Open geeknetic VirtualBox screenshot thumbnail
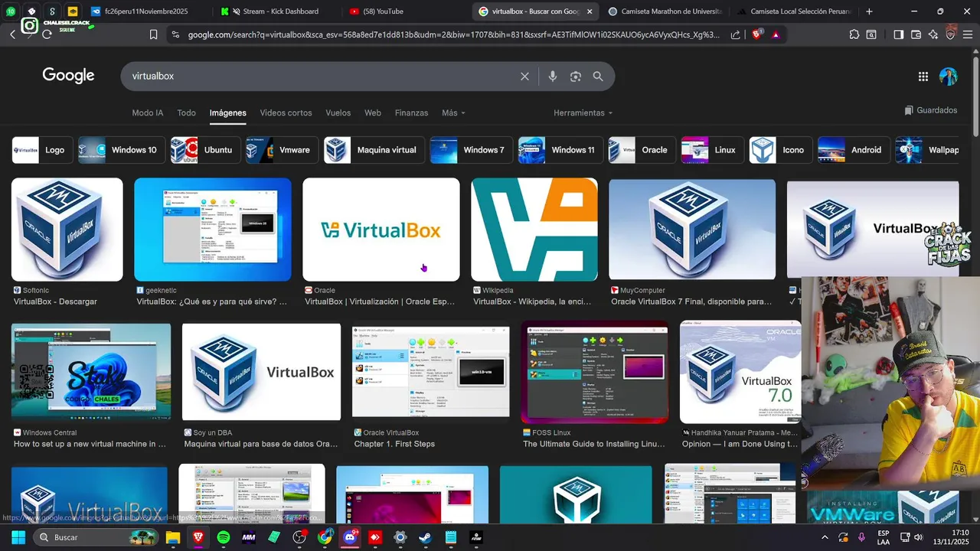This screenshot has height=551, width=980. 213,230
